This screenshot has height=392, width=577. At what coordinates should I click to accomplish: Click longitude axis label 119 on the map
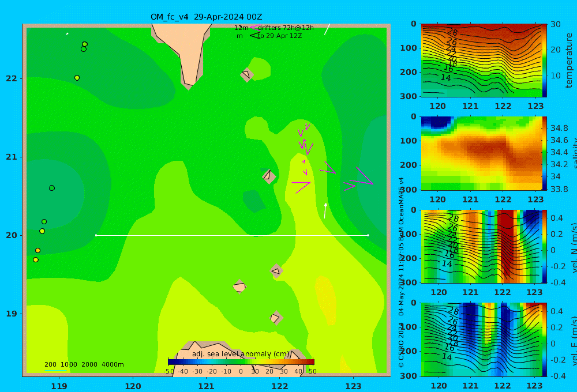59,386
